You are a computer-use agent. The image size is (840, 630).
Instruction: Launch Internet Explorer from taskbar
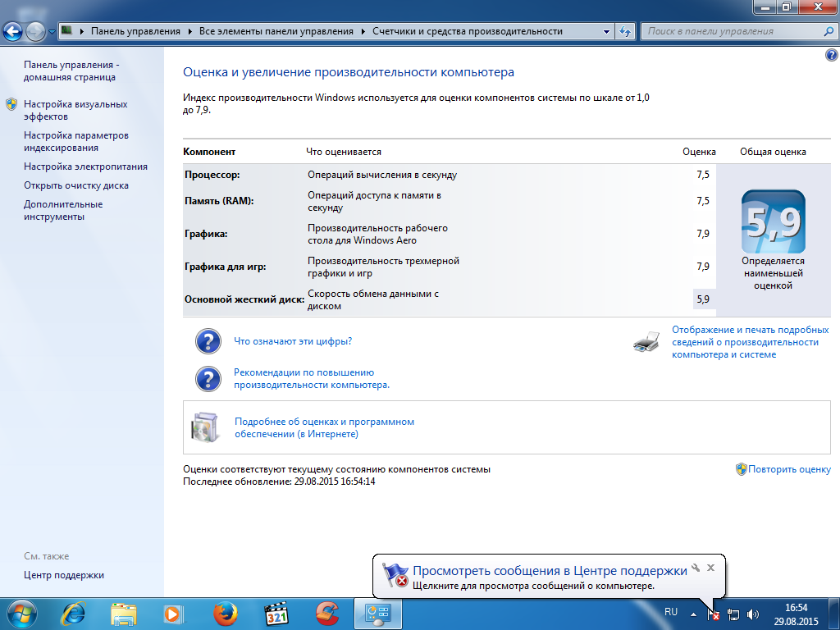[x=73, y=614]
